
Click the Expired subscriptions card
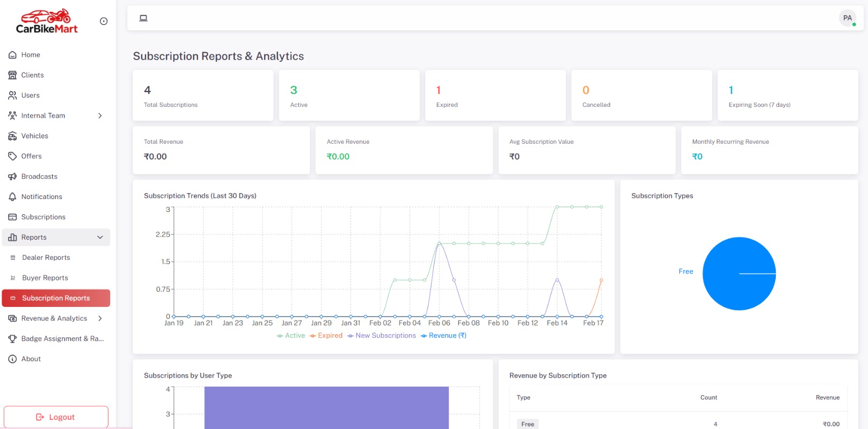495,95
